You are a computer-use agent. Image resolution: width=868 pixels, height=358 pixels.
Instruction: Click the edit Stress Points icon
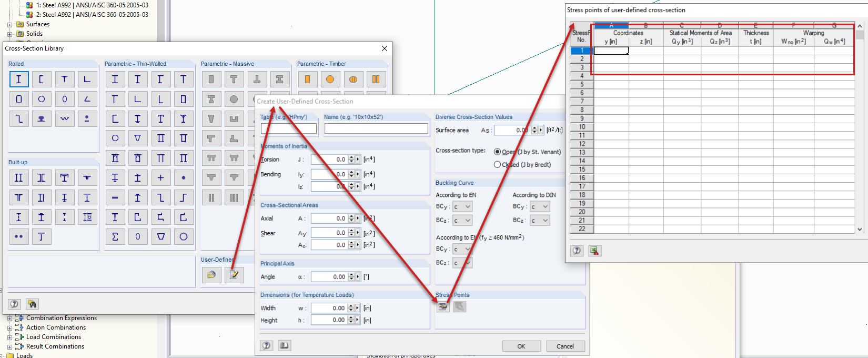[x=443, y=306]
